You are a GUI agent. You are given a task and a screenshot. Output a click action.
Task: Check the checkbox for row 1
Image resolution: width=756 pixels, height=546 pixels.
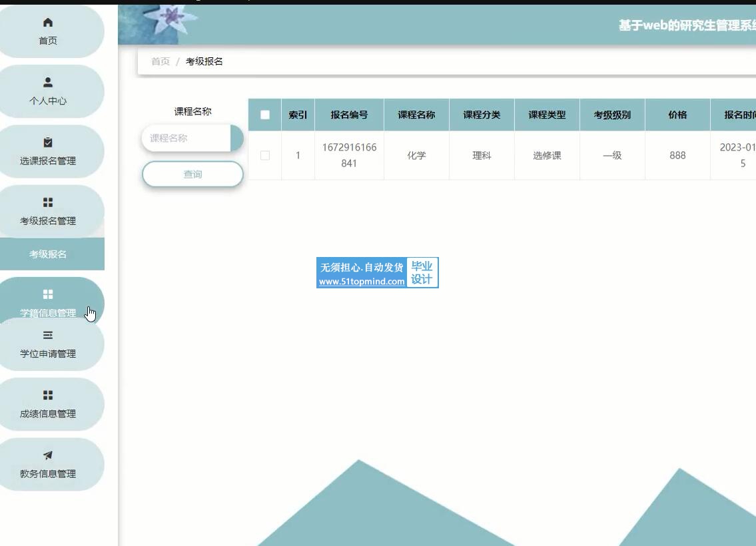tap(265, 155)
